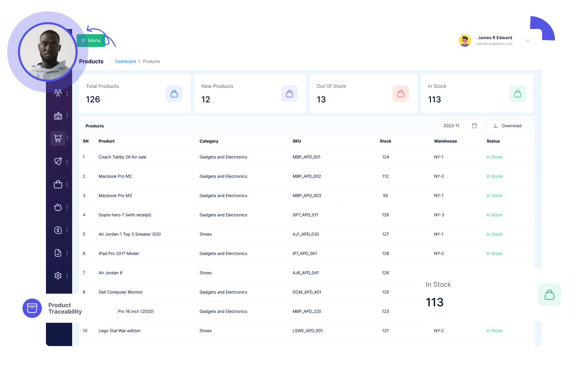Screen dimensions: 588x375
Task: Click the Product Traceability archive box icon
Action: pos(32,308)
